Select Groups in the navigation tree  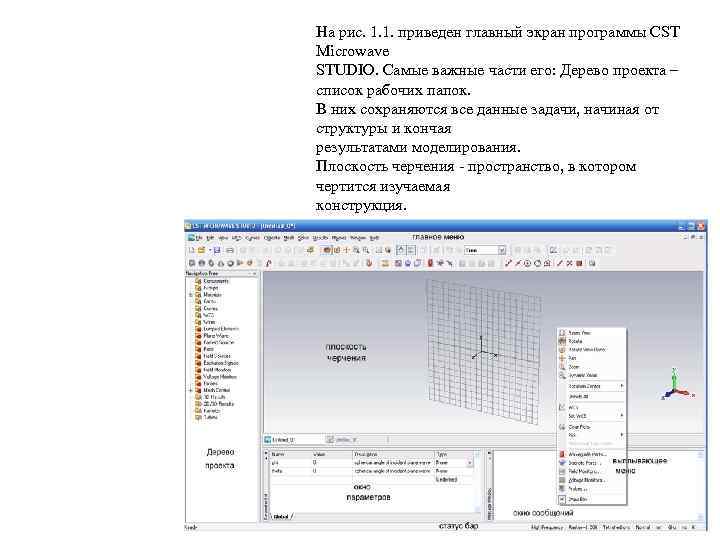point(211,288)
